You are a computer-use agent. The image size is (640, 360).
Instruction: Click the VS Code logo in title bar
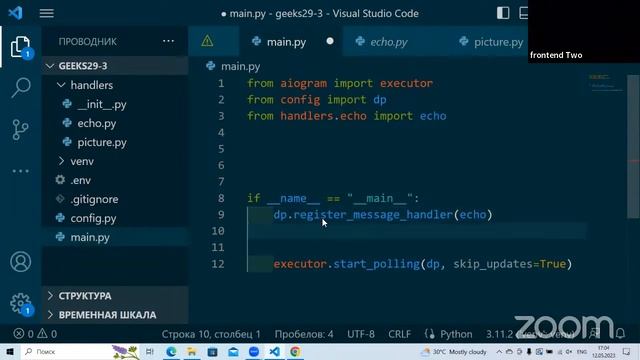coord(16,13)
